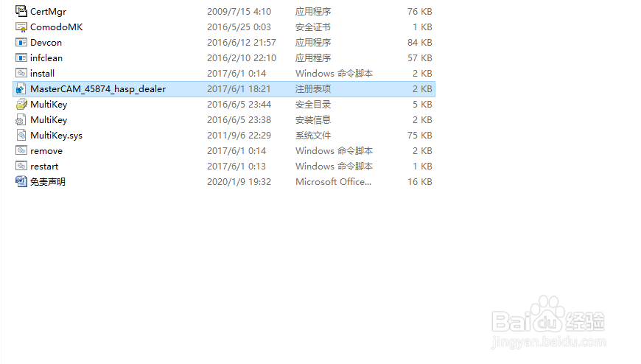This screenshot has width=641, height=364.
Task: Click Windows 命令脚本 type of remove
Action: 334,151
